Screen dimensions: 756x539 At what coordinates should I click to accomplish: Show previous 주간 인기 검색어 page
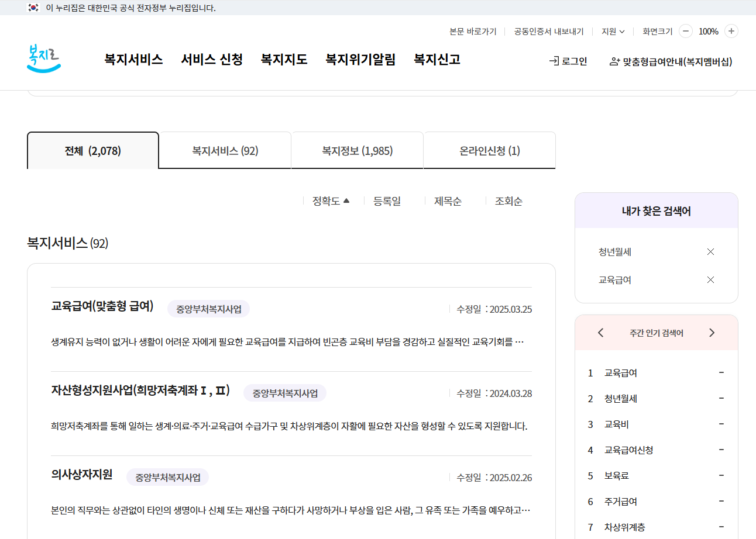pyautogui.click(x=600, y=332)
